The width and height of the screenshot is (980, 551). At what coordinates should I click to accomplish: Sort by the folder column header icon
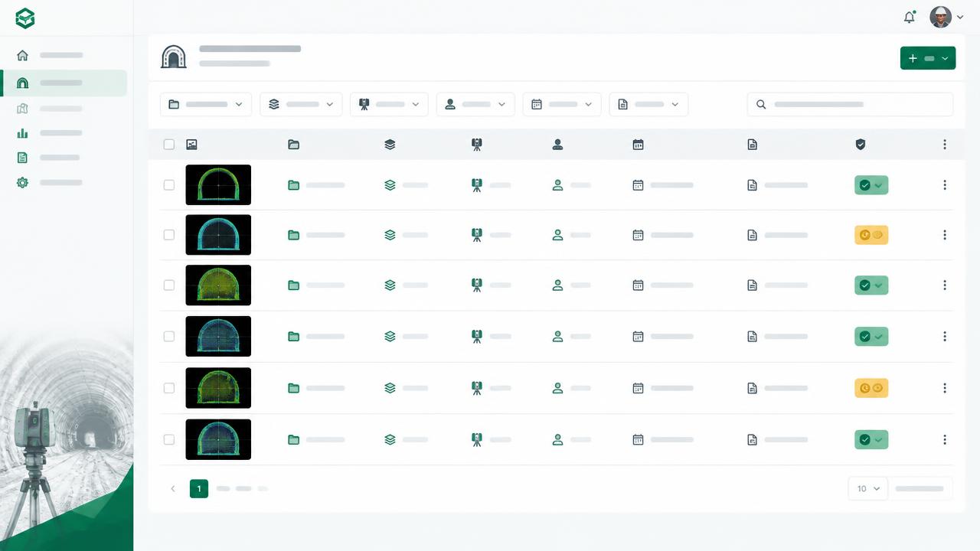tap(293, 144)
